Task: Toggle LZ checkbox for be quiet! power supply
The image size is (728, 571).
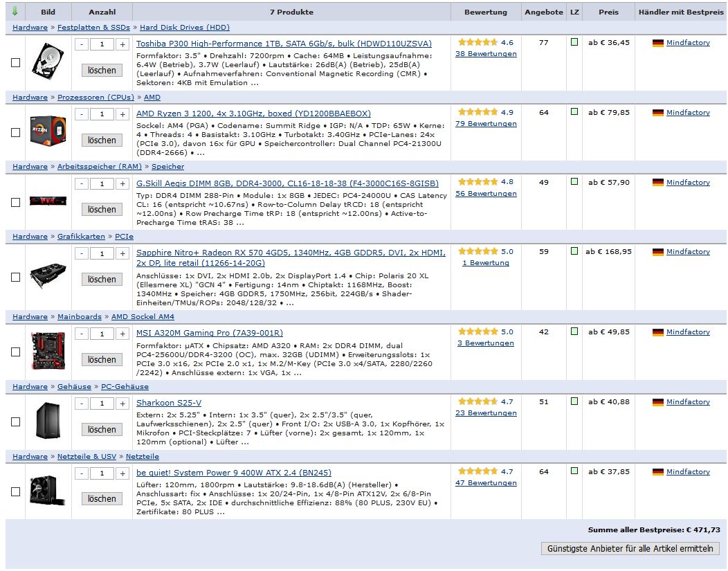Action: (x=574, y=471)
